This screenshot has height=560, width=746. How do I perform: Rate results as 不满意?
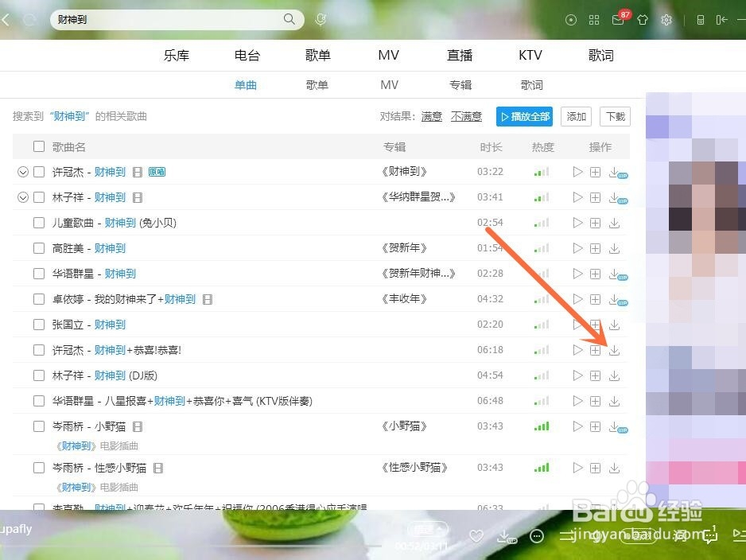(466, 117)
